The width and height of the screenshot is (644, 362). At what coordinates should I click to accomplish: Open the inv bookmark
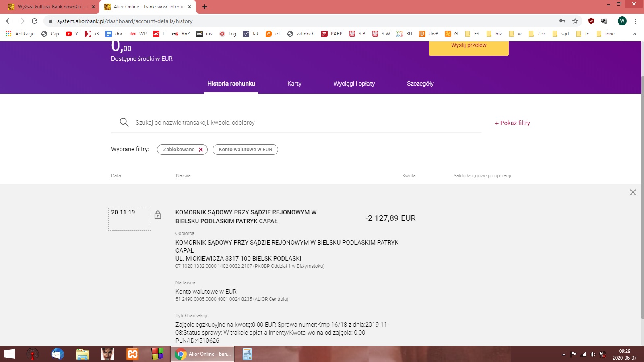[204, 34]
